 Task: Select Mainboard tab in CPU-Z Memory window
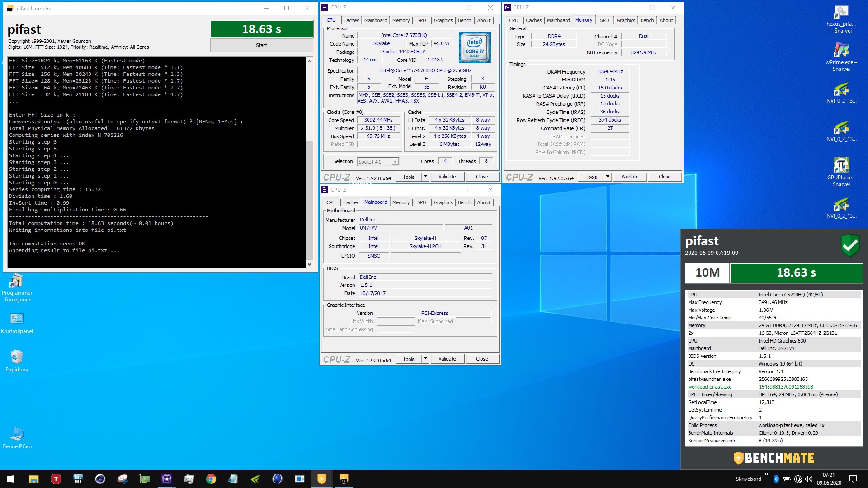[x=558, y=20]
